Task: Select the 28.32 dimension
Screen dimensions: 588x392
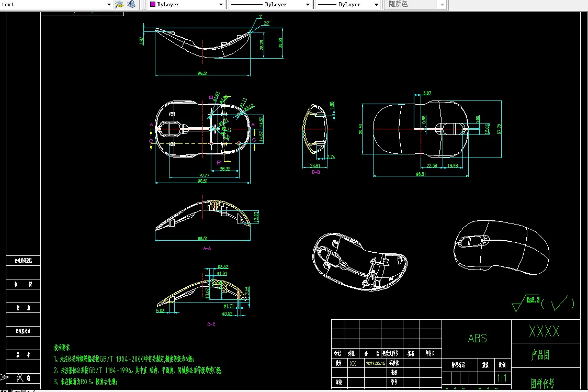Action: coord(225,169)
